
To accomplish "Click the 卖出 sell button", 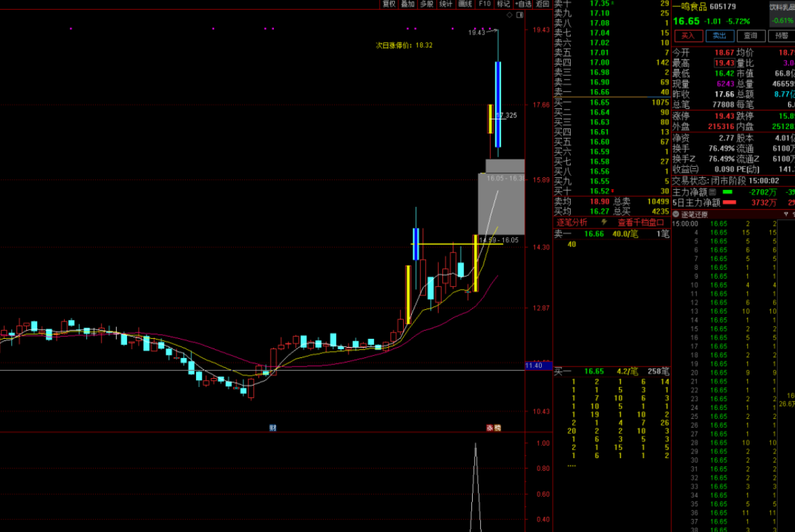I will click(719, 36).
